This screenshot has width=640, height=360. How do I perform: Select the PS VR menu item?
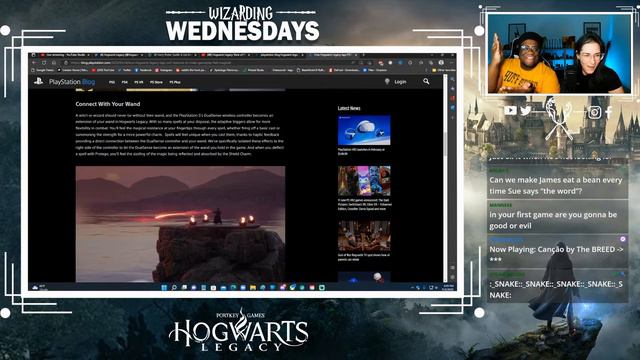pyautogui.click(x=139, y=82)
